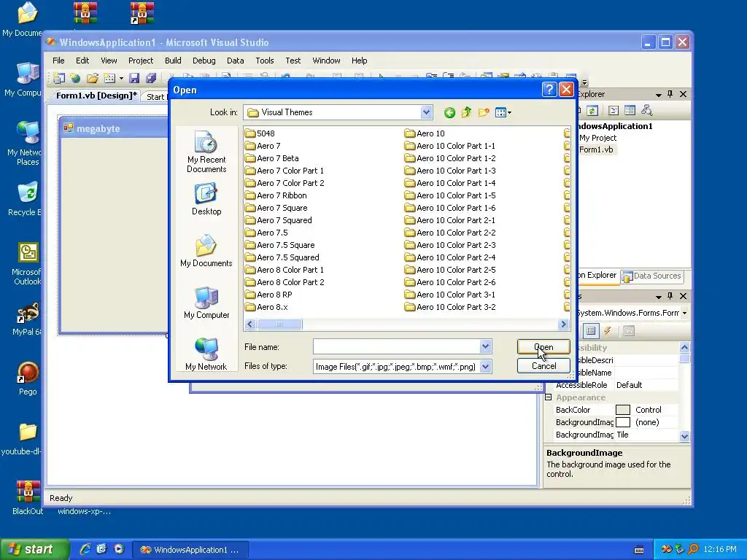Collapse the Appearance category in Properties

(x=549, y=397)
